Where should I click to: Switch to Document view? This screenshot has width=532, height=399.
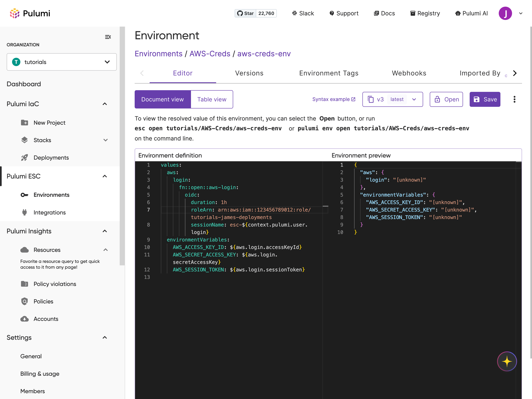[163, 99]
